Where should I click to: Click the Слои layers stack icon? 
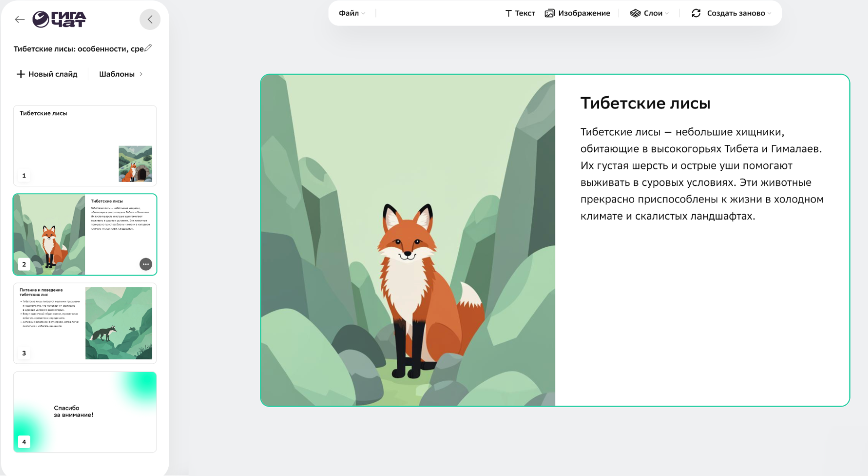(x=635, y=13)
